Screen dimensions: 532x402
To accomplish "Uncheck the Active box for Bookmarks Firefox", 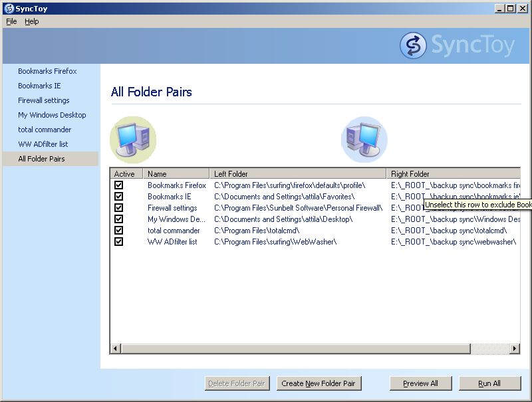I will click(119, 185).
